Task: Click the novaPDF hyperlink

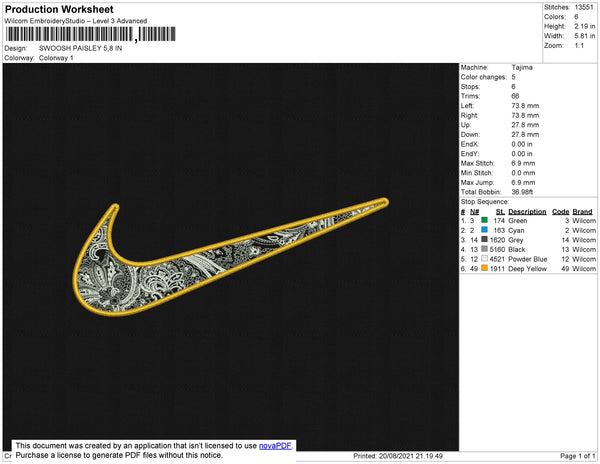Action: coord(275,446)
